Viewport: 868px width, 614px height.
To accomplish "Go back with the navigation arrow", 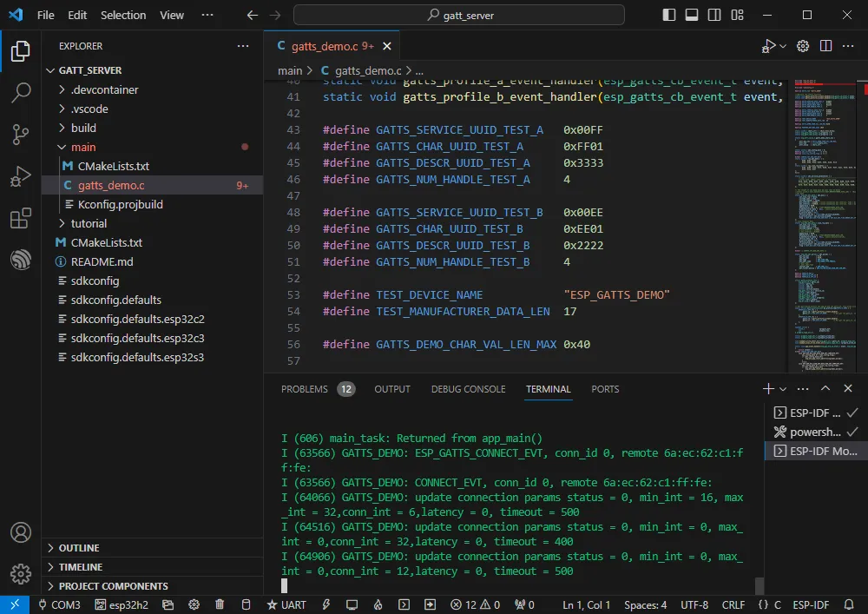I will tap(253, 15).
